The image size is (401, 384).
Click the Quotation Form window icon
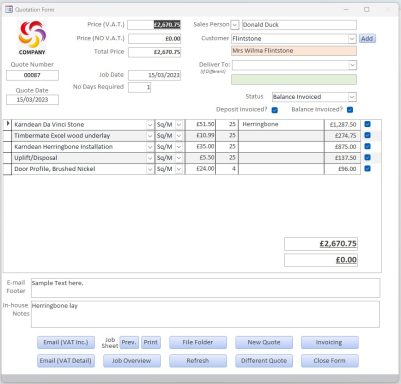[x=9, y=9]
